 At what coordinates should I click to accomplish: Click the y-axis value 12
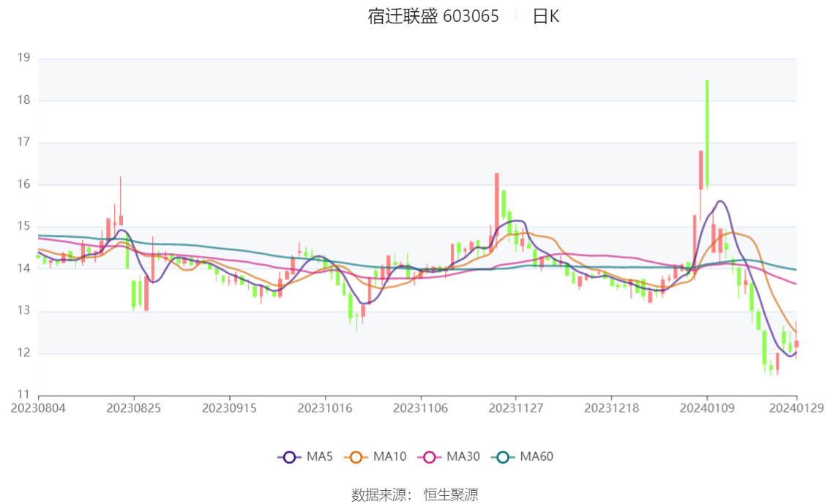click(23, 353)
